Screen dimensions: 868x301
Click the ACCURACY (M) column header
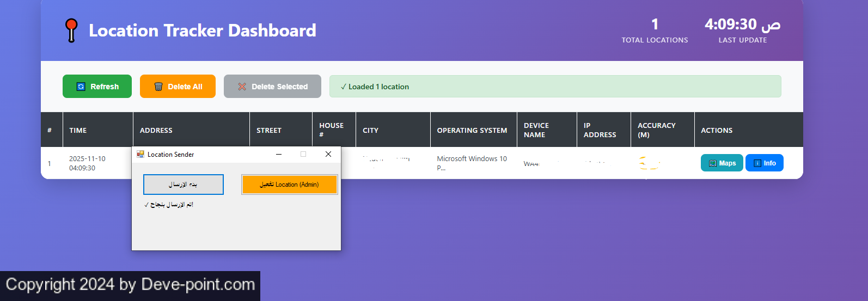click(656, 130)
